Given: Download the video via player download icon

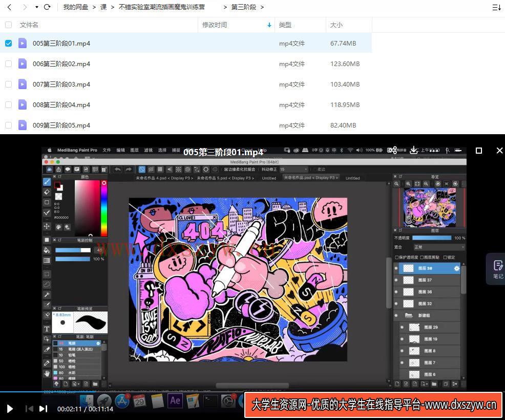Looking at the screenshot, I should [414, 150].
